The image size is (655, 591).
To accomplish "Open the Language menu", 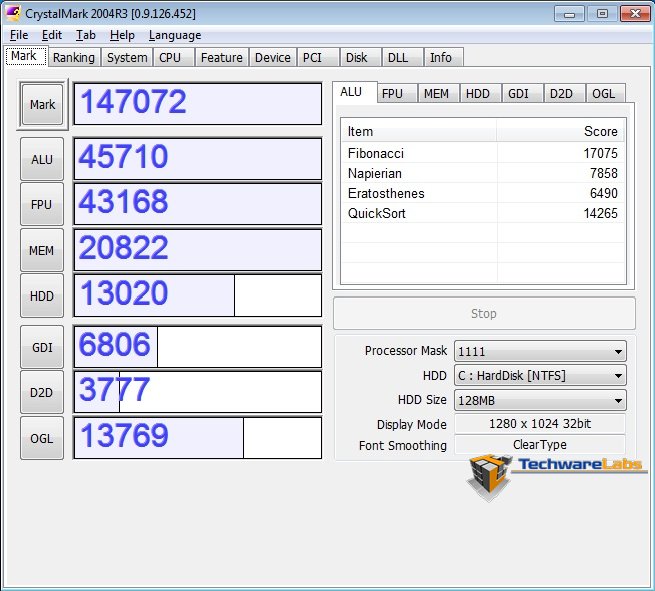I will 175,35.
